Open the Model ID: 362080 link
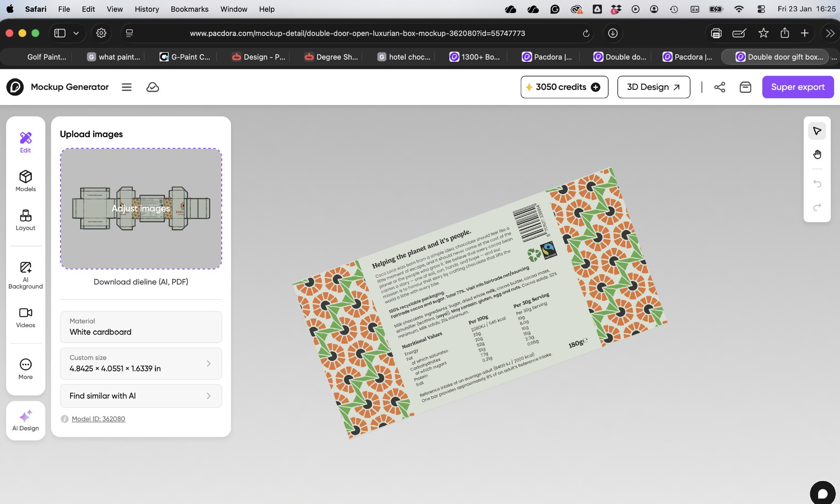Viewport: 840px width, 504px height. 98,419
